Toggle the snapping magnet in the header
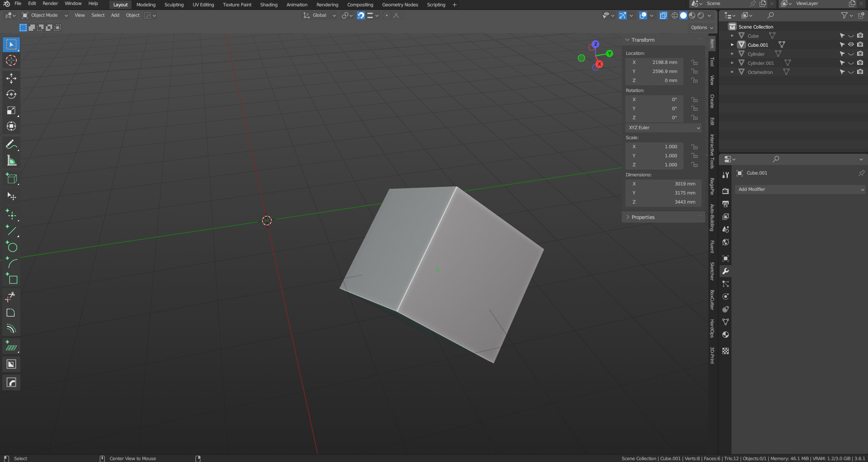This screenshot has height=462, width=868. tap(361, 15)
